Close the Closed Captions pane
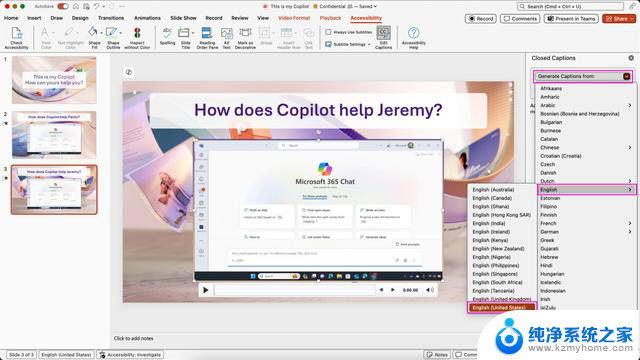The width and height of the screenshot is (640, 360). (x=631, y=58)
